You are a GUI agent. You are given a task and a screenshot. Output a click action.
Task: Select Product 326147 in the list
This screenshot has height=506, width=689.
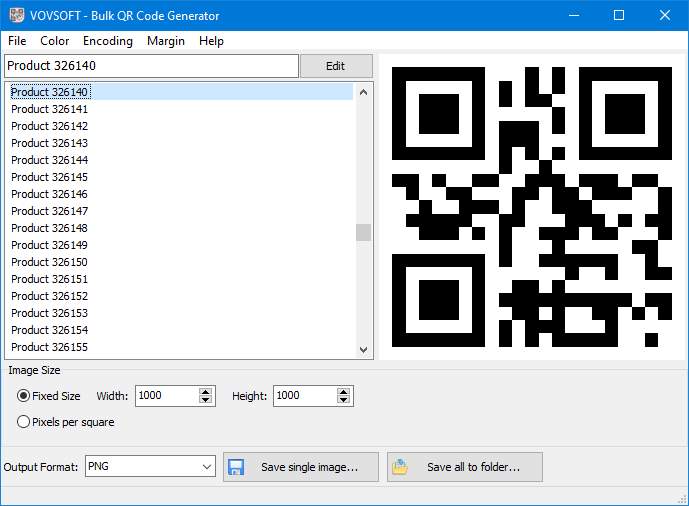click(50, 211)
